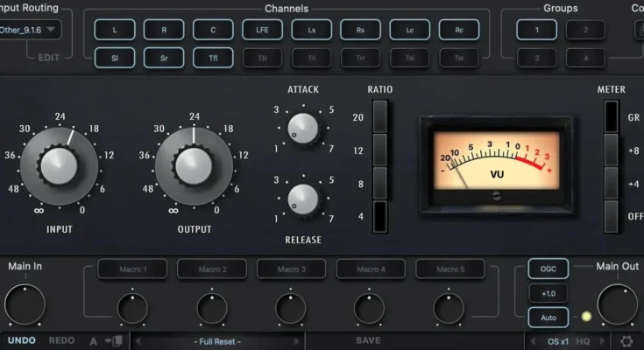Set ratio to 20
The width and height of the screenshot is (644, 350).
click(379, 117)
